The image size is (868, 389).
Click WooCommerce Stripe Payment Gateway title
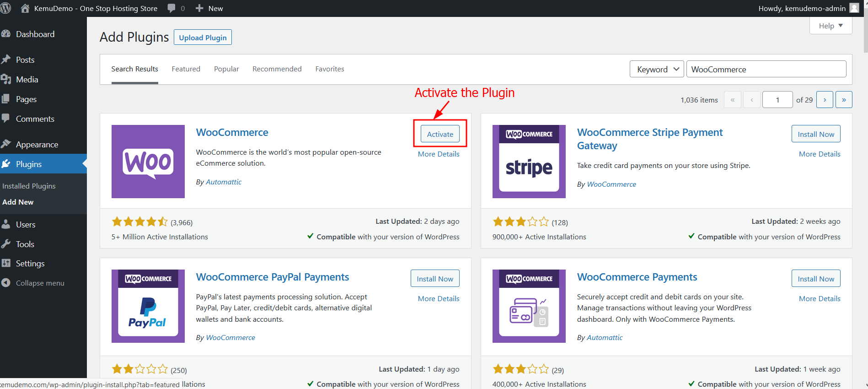[x=650, y=139]
